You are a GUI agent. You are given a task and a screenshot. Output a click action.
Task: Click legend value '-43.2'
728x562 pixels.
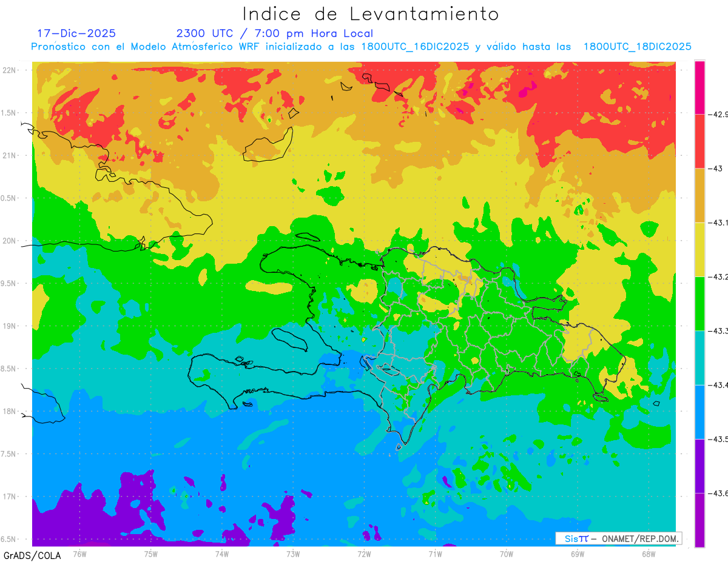pos(719,276)
